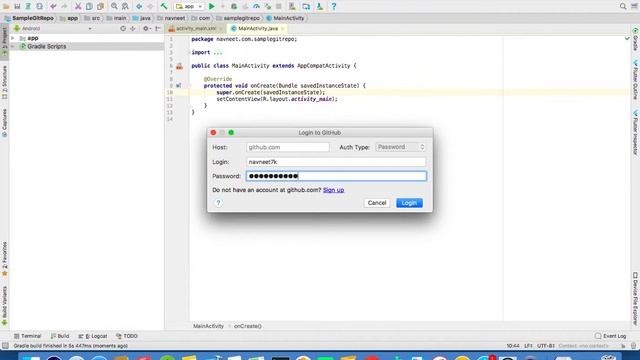Open the Flutter Inspector side panel

click(636, 132)
